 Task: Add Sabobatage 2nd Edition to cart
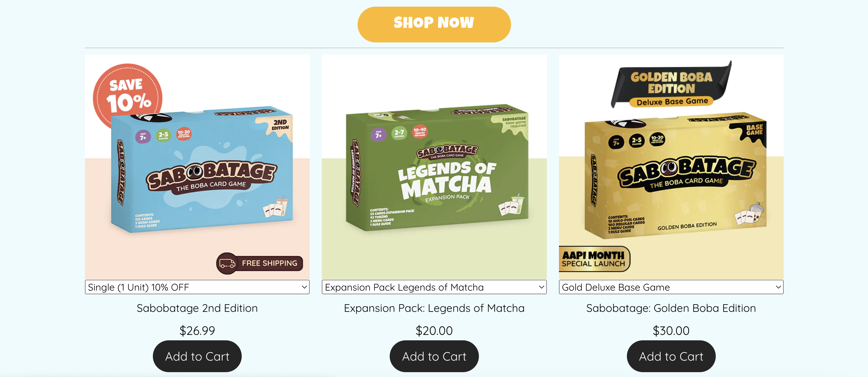197,356
